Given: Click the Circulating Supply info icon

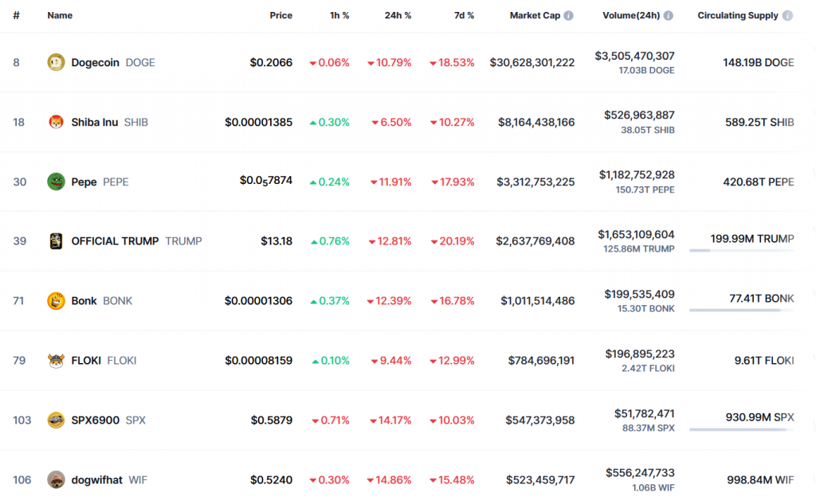Looking at the screenshot, I should coord(787,16).
